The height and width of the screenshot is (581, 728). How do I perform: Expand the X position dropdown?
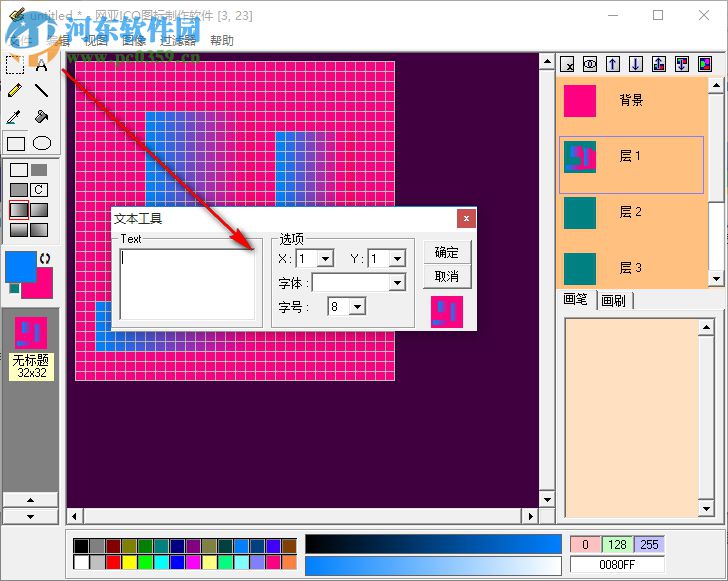325,259
